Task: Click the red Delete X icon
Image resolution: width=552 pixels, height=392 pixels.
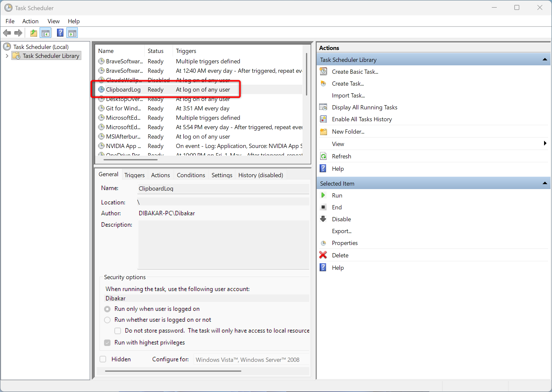Action: click(x=323, y=255)
